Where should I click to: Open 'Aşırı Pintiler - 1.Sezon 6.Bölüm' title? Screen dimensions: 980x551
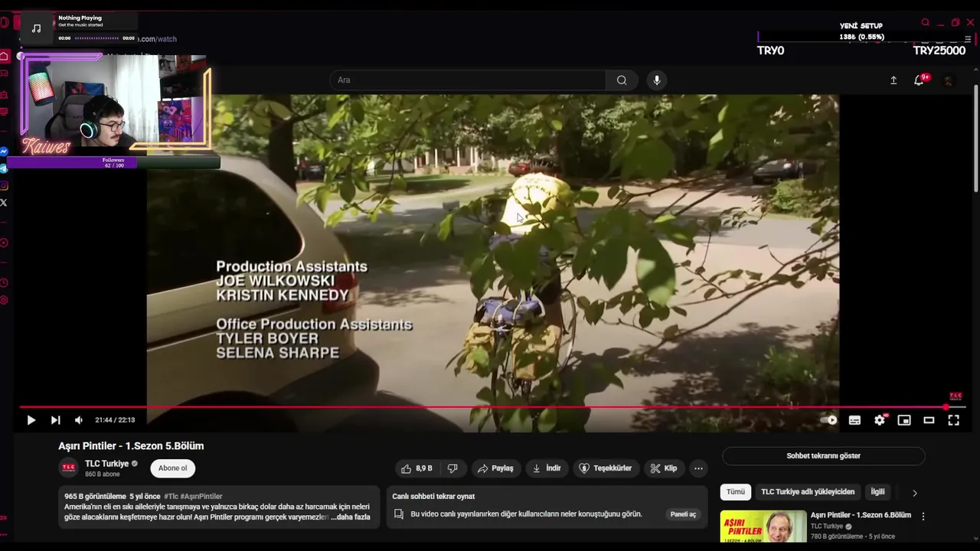[861, 515]
